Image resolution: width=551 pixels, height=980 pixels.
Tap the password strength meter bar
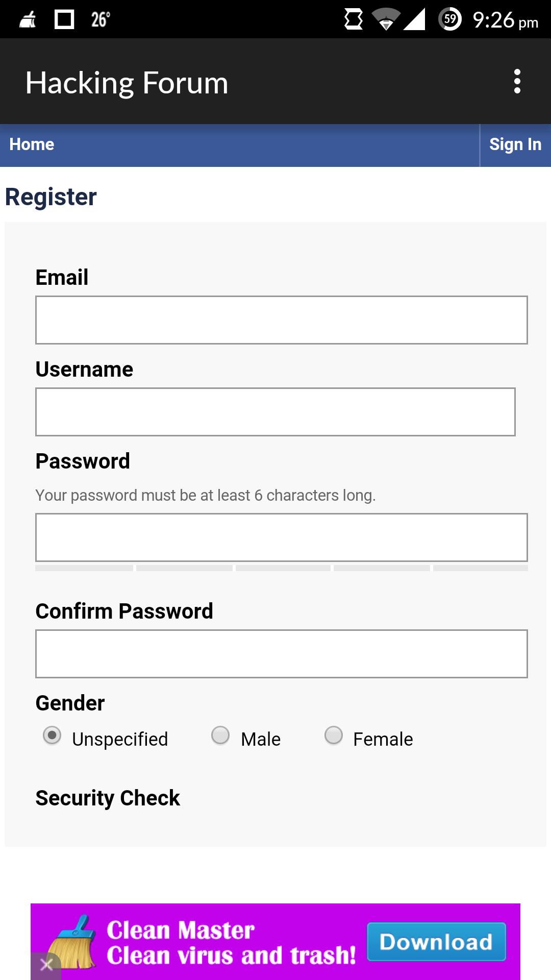[281, 568]
